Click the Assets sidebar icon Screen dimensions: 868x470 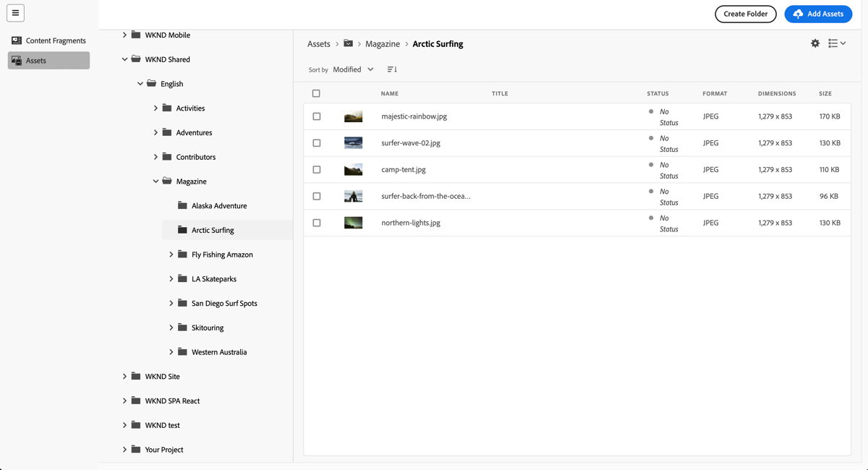point(15,60)
